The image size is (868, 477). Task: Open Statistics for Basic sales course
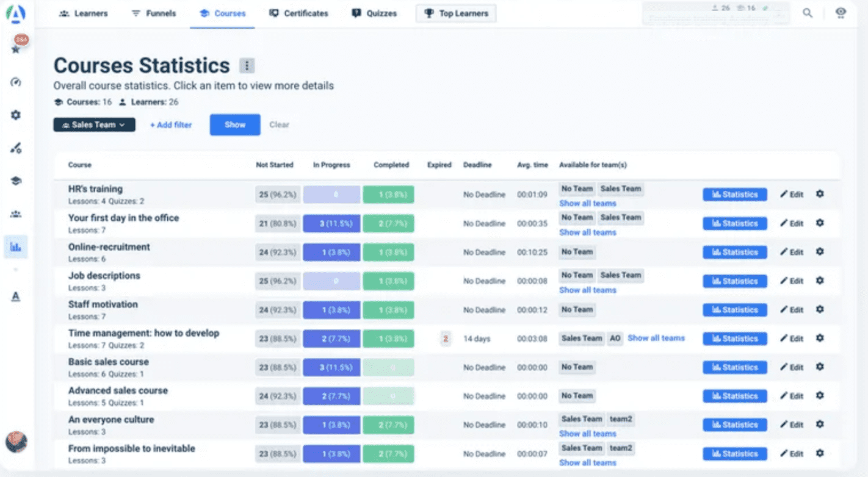pos(735,367)
